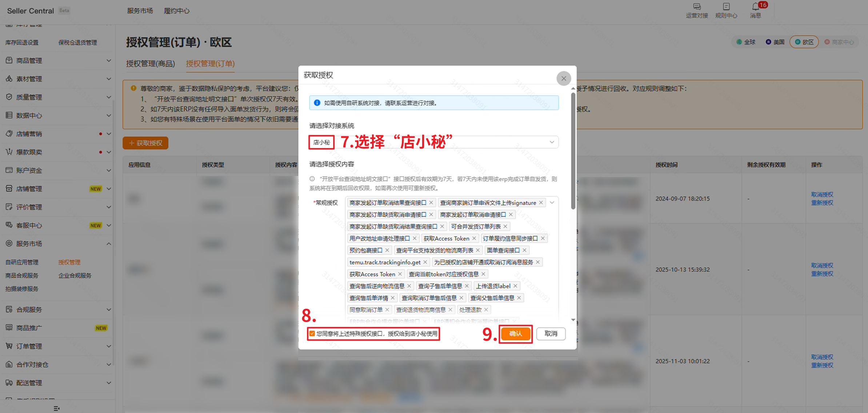868x413 pixels.
Task: Close the 获取授权 dialog with X
Action: [x=563, y=78]
